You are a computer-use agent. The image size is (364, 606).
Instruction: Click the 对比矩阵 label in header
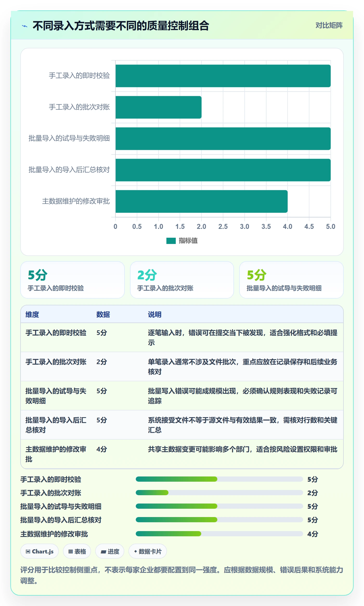pos(329,25)
